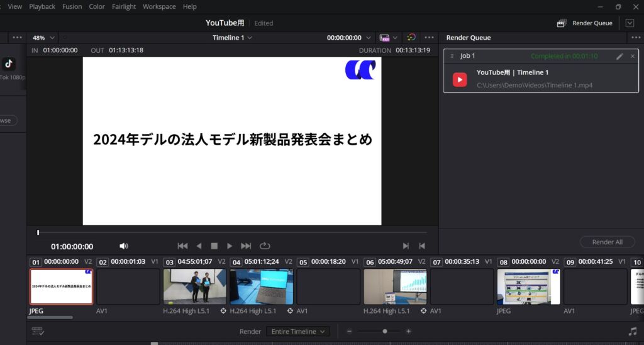Select clip 03 thumbnail with two presenters

tap(194, 286)
